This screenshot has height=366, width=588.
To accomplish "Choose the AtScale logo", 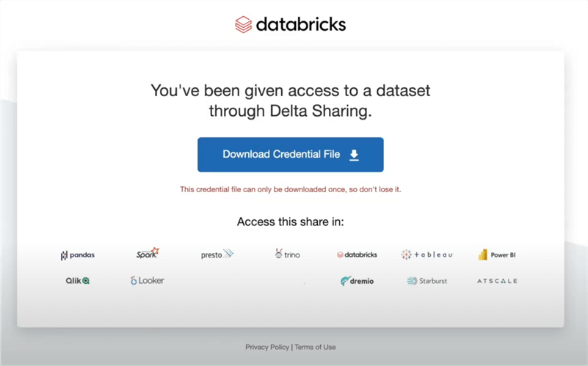I will [x=497, y=281].
